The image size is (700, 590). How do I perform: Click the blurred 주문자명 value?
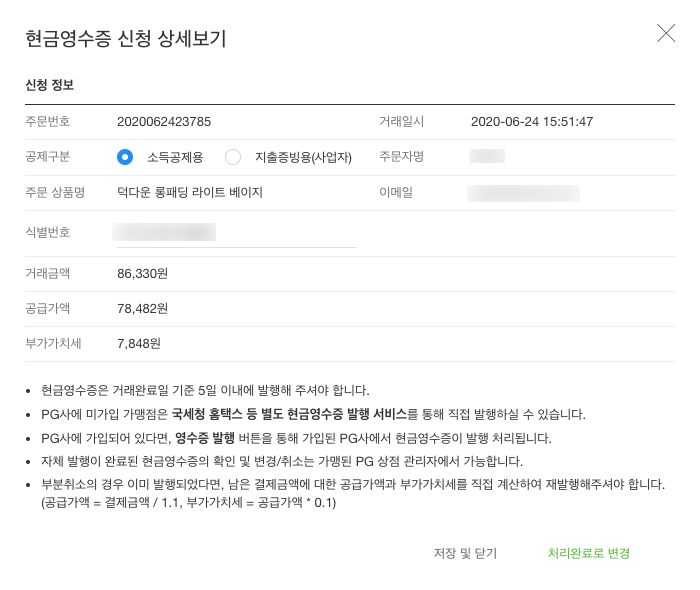tap(487, 156)
